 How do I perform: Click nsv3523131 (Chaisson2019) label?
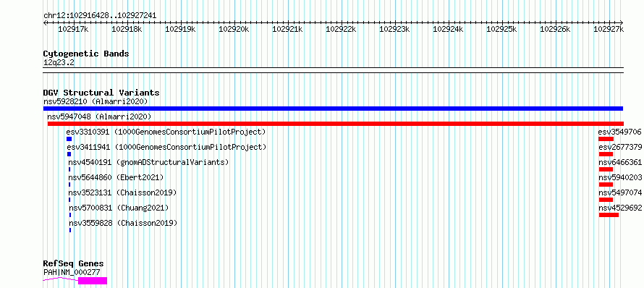122,192
